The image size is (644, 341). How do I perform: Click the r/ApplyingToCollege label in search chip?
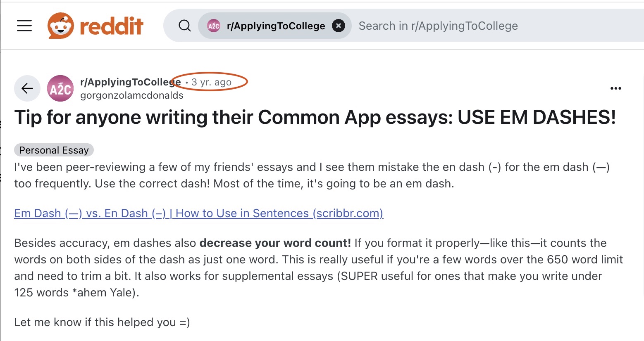tap(276, 26)
